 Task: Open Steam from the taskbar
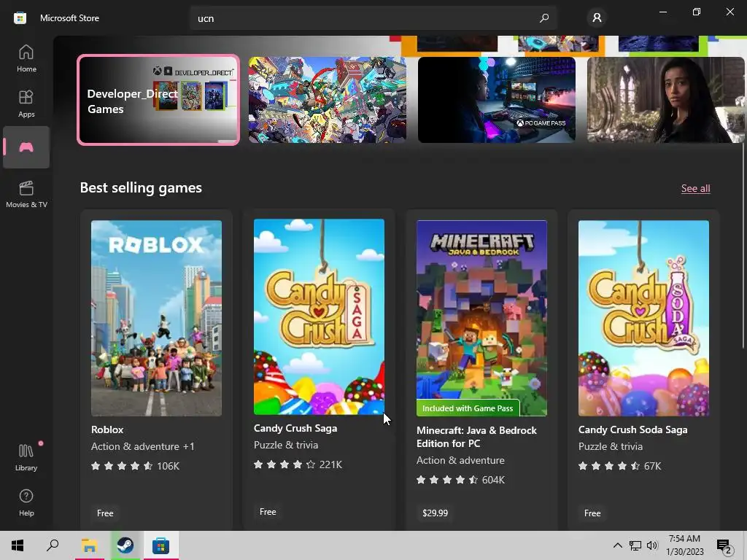(x=125, y=545)
